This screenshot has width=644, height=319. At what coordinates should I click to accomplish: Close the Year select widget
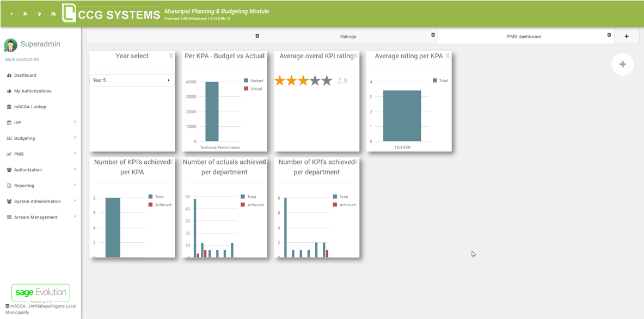pyautogui.click(x=171, y=56)
